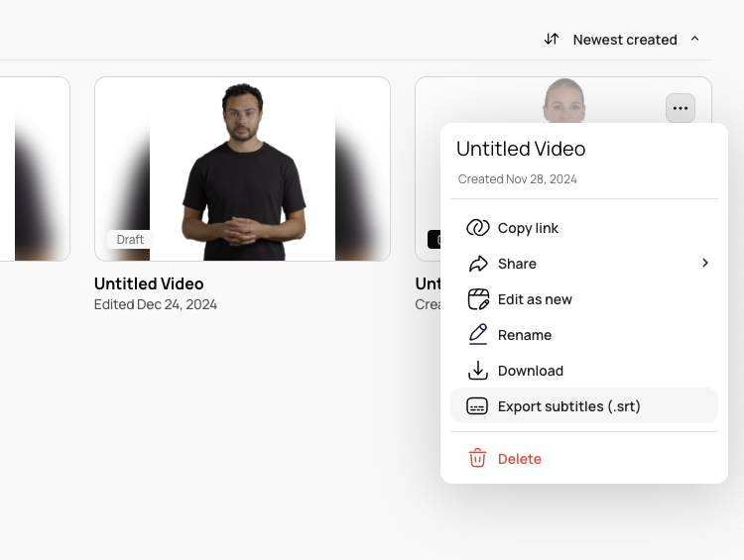Select Export subtitles (.srt)

[584, 406]
